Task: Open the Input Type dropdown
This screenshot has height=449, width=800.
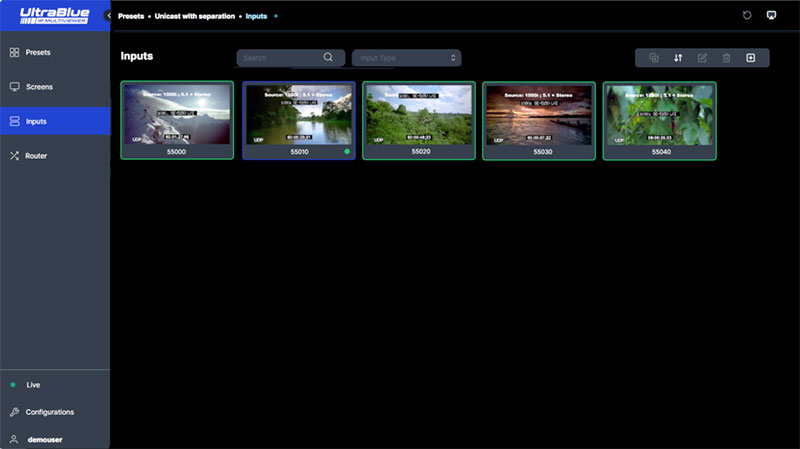Action: click(406, 58)
